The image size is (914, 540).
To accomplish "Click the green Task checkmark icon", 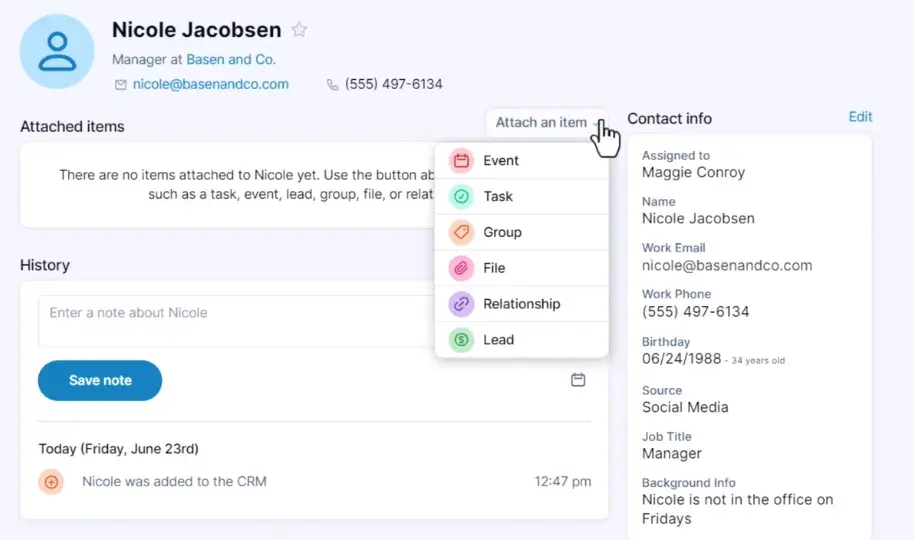I will tap(461, 197).
